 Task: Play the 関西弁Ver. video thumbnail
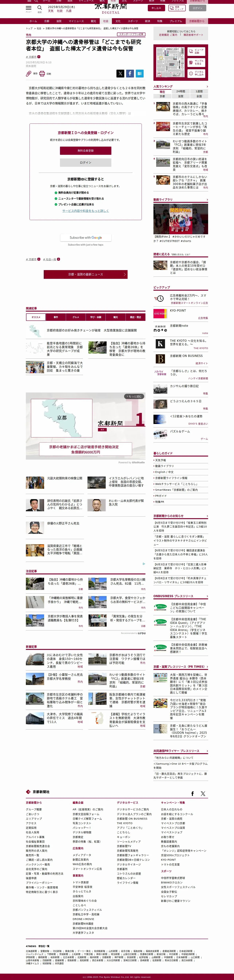(181, 219)
